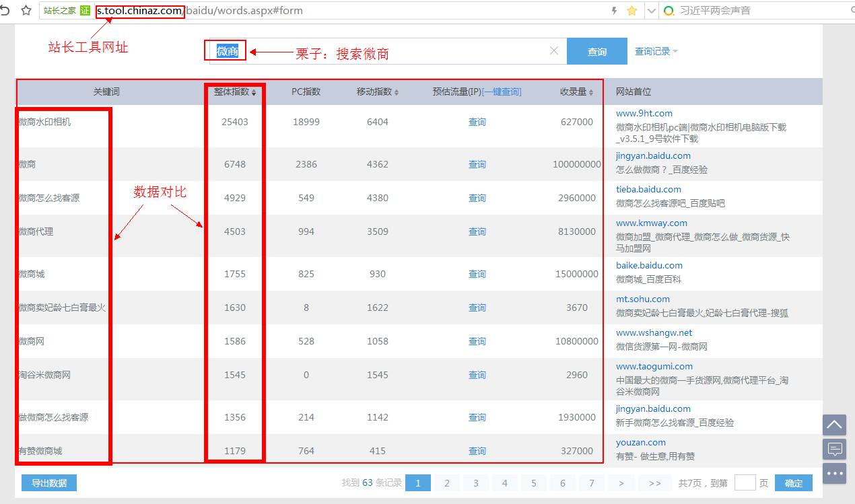The width and height of the screenshot is (855, 504).
Task: Click the back-to-top arrow icon
Action: click(x=834, y=425)
